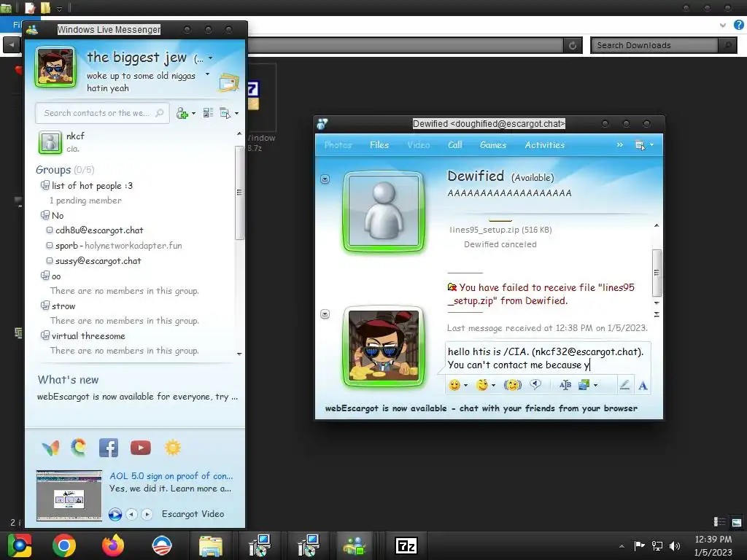Viewport: 747px width, 560px height.
Task: Open the Games tab in chat
Action: point(493,145)
